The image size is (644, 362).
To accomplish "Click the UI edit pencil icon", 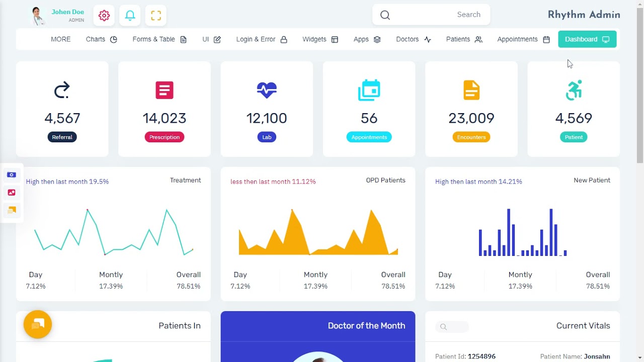I will (217, 40).
